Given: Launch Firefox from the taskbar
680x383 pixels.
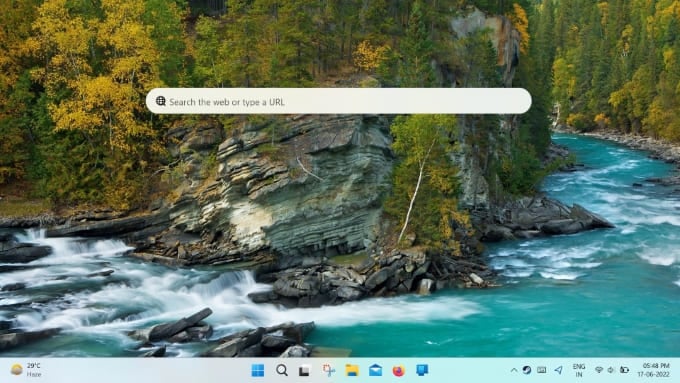Looking at the screenshot, I should coord(399,370).
